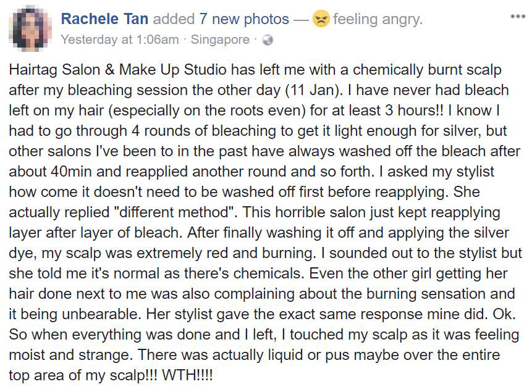The height and width of the screenshot is (392, 532).
Task: Open the three-dot post options menu
Action: pos(517,15)
